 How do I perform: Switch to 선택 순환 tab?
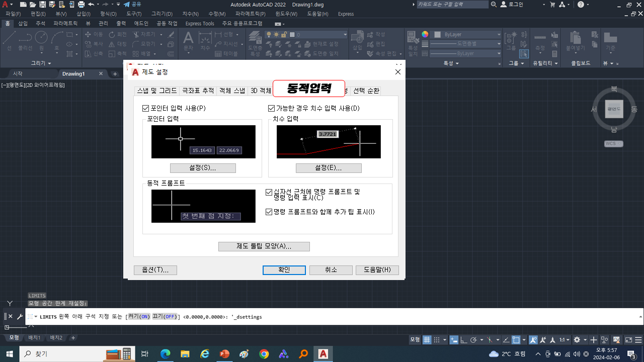[x=366, y=91]
